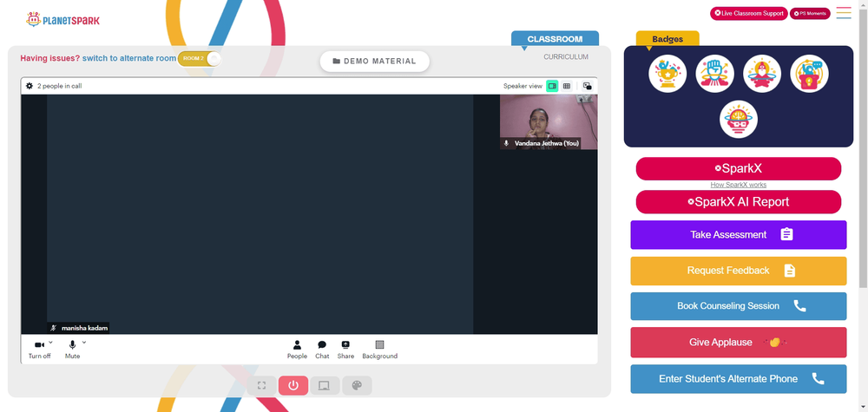The height and width of the screenshot is (412, 868).
Task: Mute the microphone
Action: click(x=73, y=350)
